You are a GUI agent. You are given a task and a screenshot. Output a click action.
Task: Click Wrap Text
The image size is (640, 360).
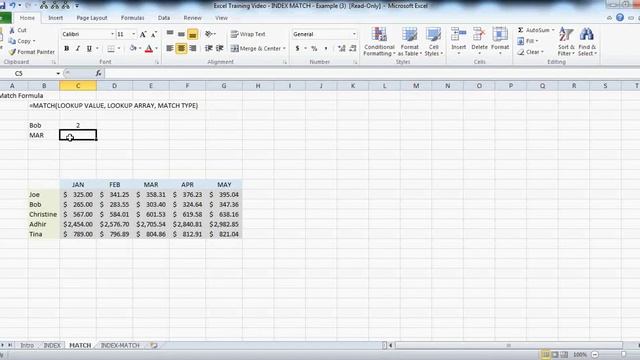tap(248, 34)
